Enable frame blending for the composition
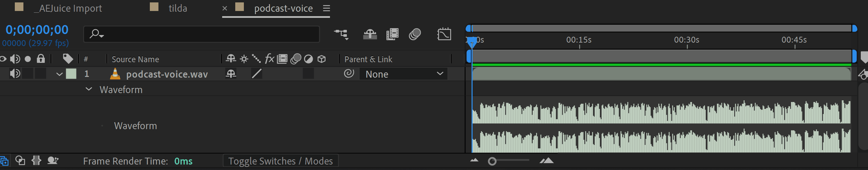This screenshot has height=170, width=868. tap(392, 34)
